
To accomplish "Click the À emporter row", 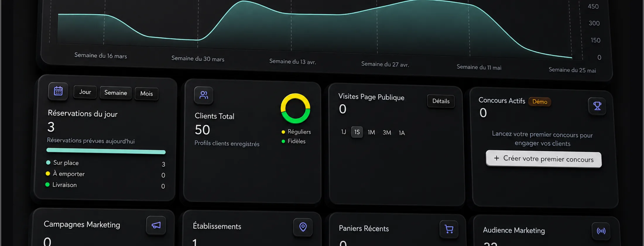I will coord(105,174).
